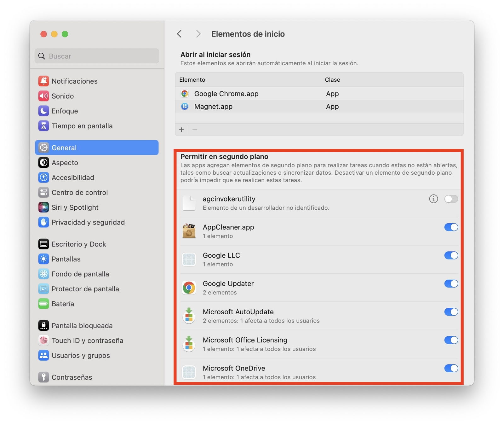Image resolution: width=504 pixels, height=425 pixels.
Task: Sort by the Clase column header
Action: pyautogui.click(x=332, y=80)
